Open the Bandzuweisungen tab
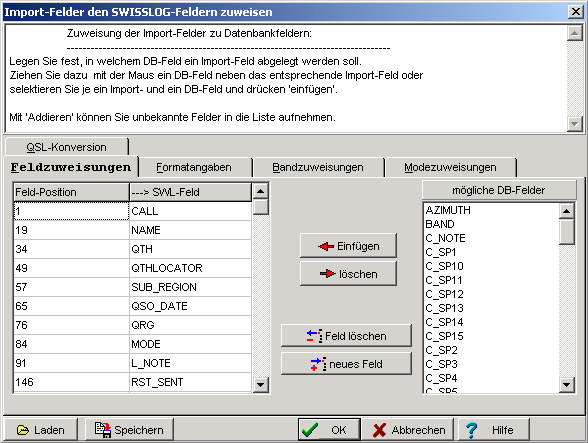The height and width of the screenshot is (443, 588). [x=318, y=167]
